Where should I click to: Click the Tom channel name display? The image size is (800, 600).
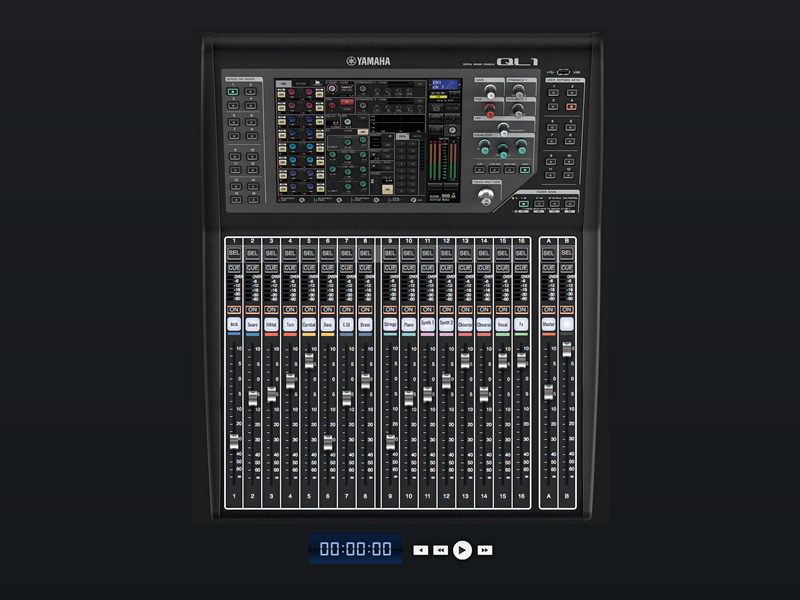(290, 324)
